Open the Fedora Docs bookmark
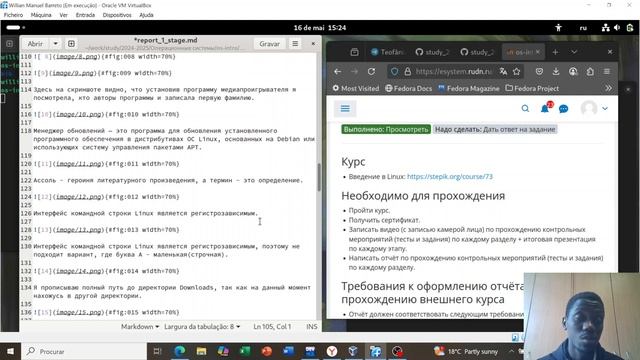This screenshot has height=360, width=640. (409, 88)
